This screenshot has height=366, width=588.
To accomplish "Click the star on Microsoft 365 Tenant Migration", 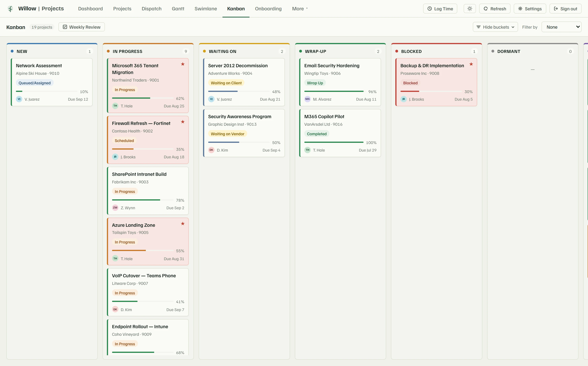I will (x=183, y=64).
